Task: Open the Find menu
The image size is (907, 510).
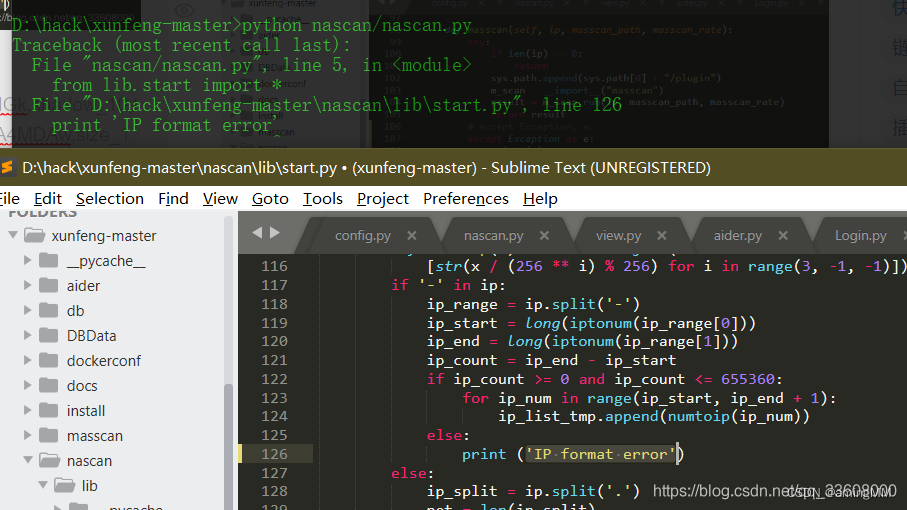Action: [174, 198]
